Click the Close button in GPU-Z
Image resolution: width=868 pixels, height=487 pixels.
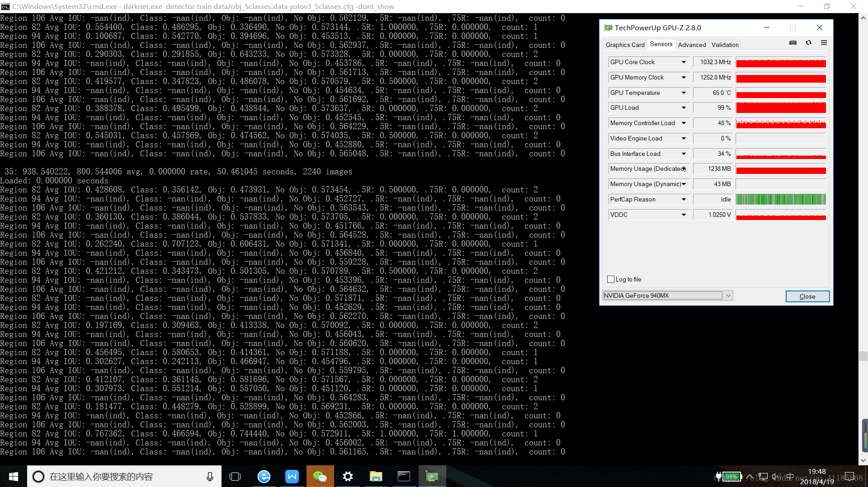pos(807,296)
